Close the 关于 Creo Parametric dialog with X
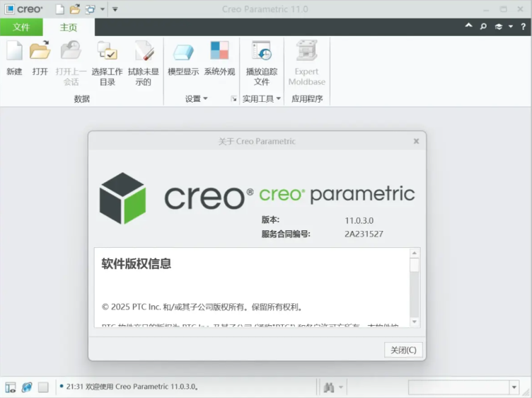This screenshot has height=398, width=532. (416, 141)
